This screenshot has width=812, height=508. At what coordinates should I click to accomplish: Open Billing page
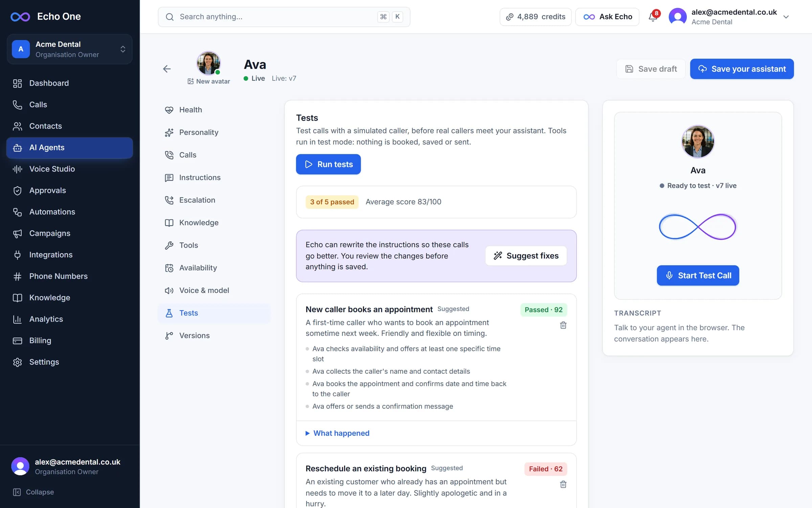pyautogui.click(x=69, y=340)
